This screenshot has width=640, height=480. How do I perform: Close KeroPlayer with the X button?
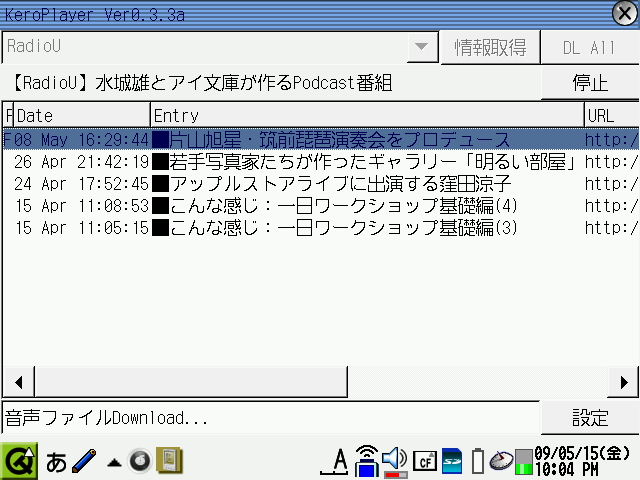624,14
